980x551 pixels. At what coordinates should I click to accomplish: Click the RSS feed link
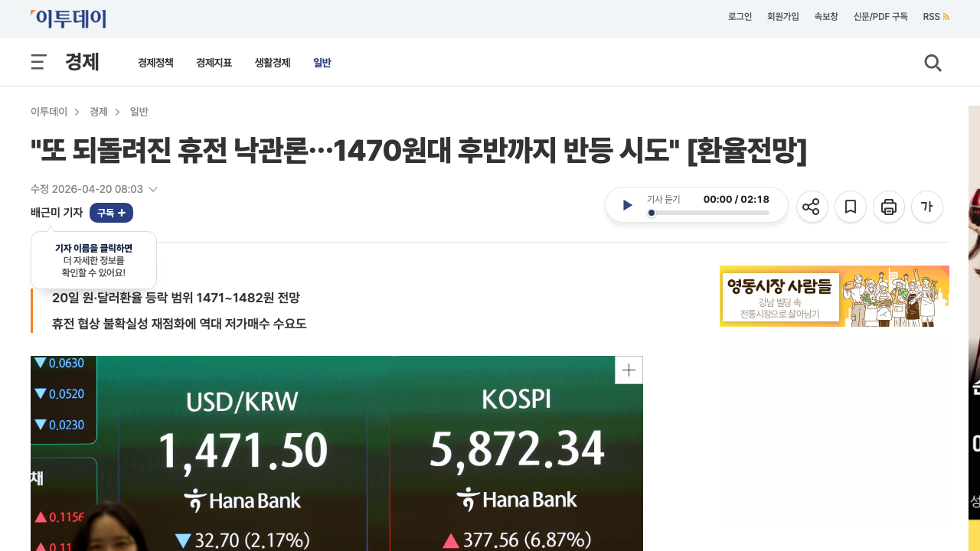(x=936, y=17)
